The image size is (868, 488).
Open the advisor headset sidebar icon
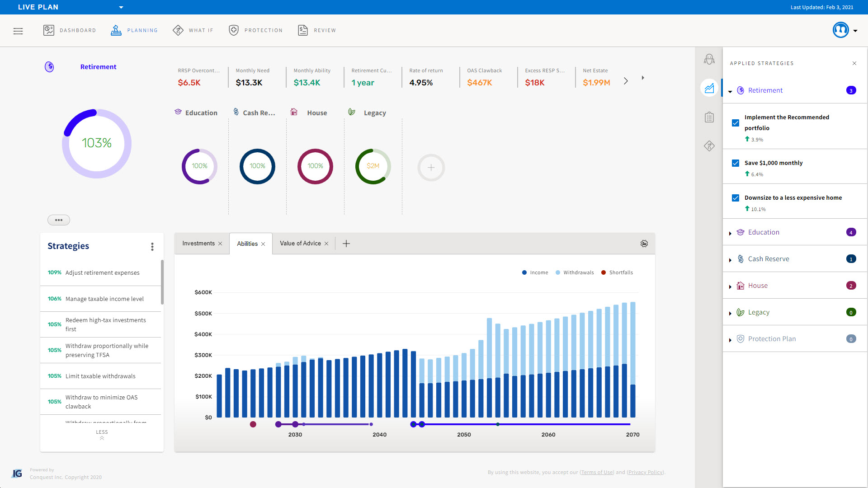pos(709,59)
